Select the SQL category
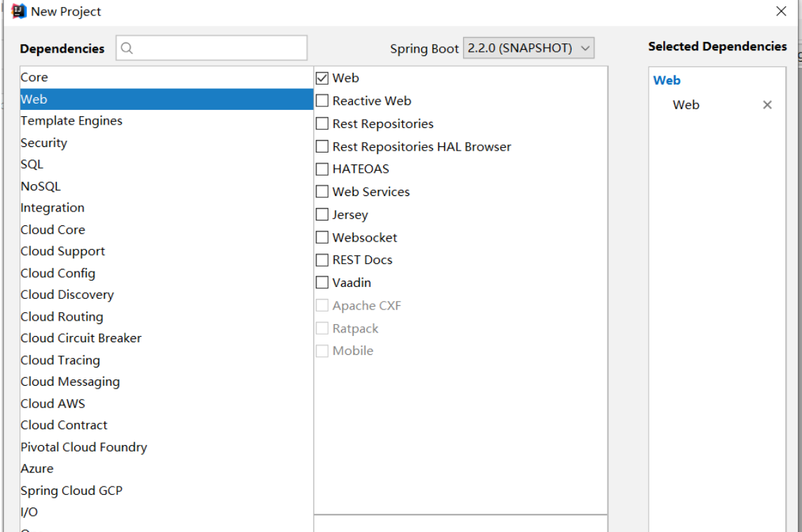802x532 pixels. pos(167,164)
